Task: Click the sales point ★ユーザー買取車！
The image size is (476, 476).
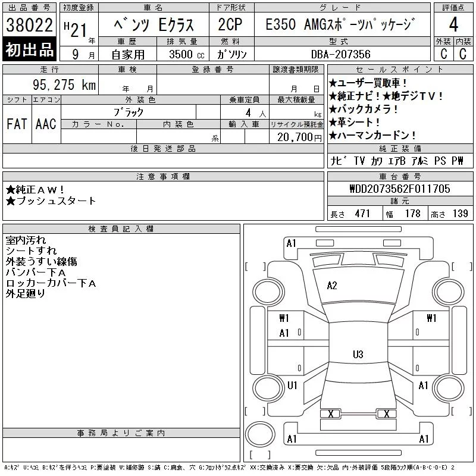Action: [368, 83]
